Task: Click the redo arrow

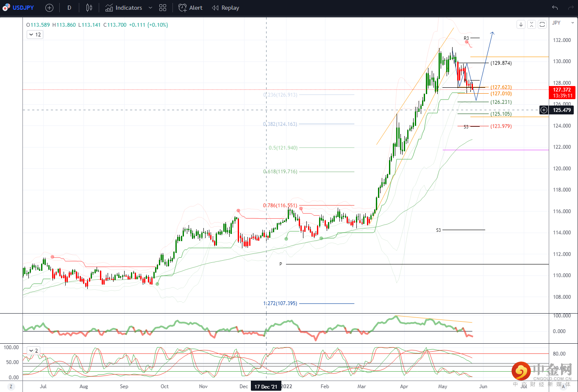Action: coord(570,8)
